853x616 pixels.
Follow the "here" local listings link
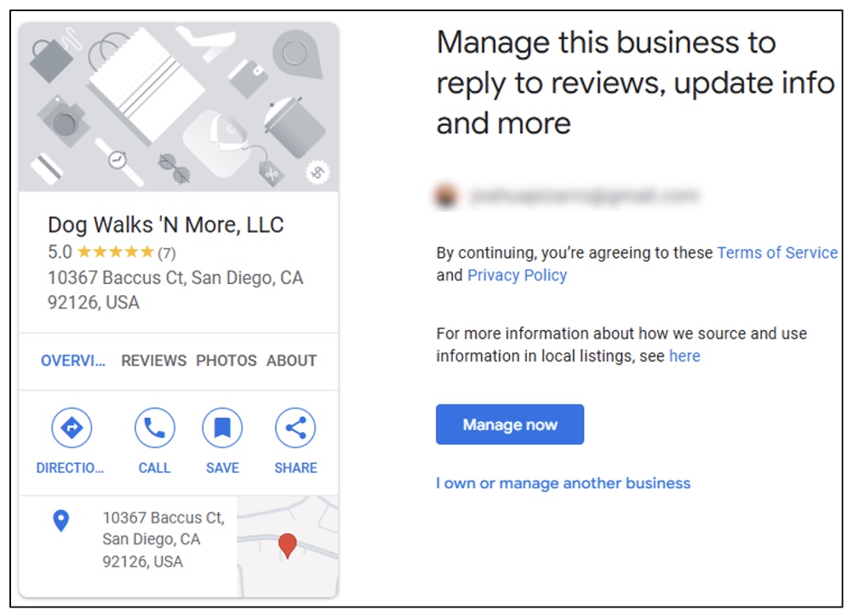click(x=684, y=356)
